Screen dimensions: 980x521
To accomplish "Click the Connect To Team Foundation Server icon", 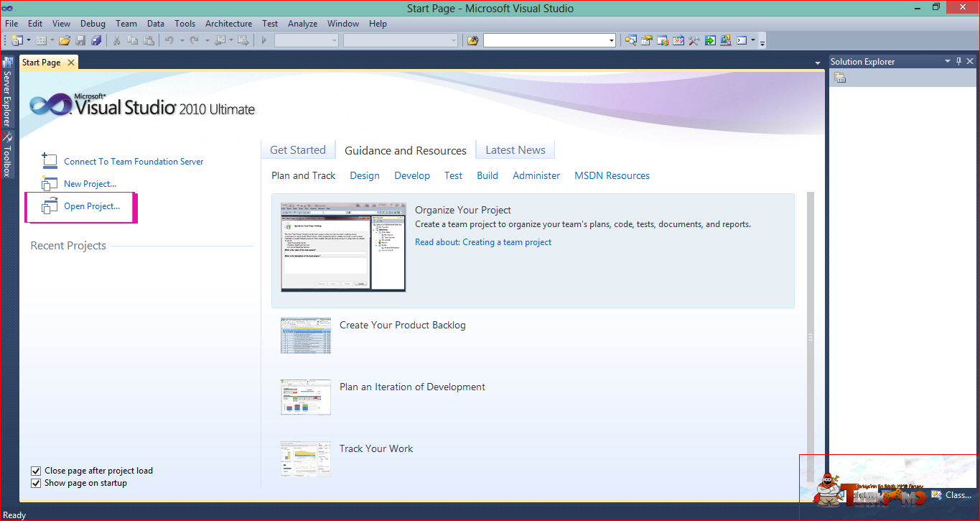I will pyautogui.click(x=50, y=161).
